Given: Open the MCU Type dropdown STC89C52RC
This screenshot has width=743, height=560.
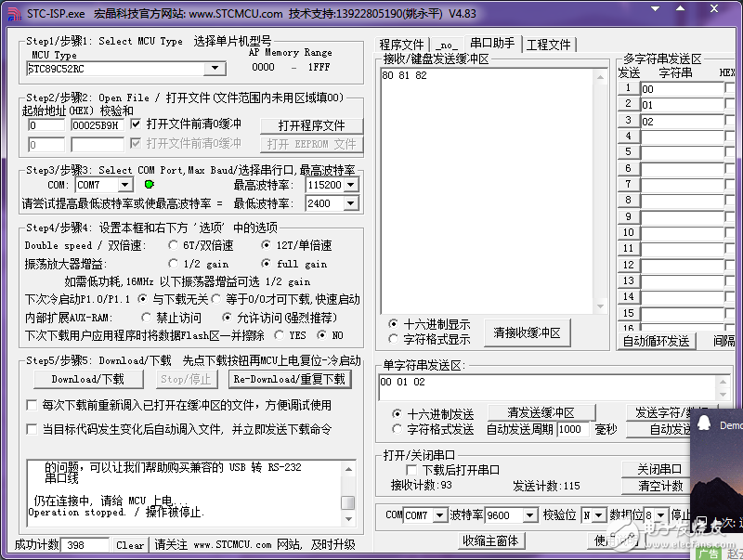Looking at the screenshot, I should tap(215, 68).
